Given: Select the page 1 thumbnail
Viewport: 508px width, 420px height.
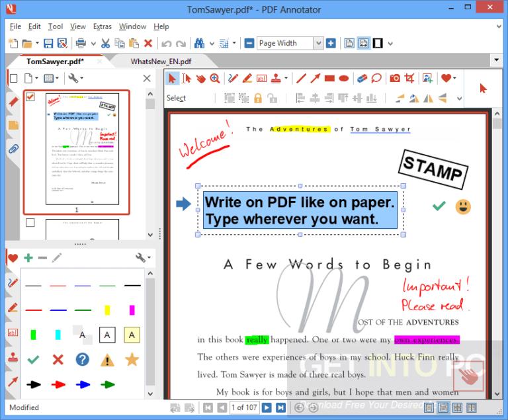Looking at the screenshot, I should click(82, 149).
